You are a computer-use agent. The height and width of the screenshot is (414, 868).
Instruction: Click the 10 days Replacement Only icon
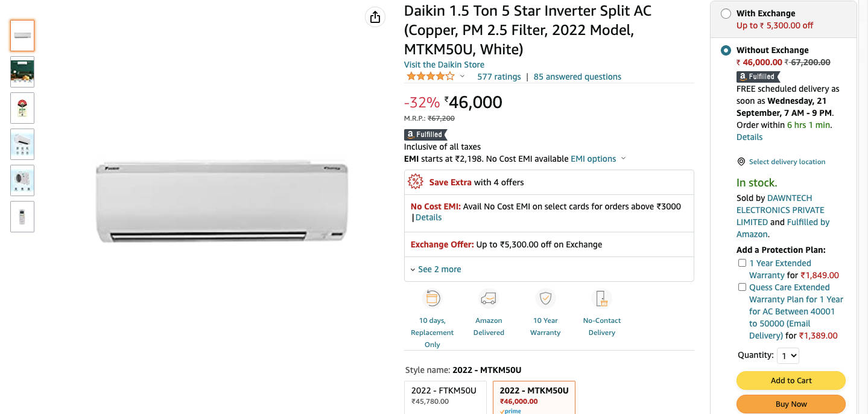tap(432, 298)
